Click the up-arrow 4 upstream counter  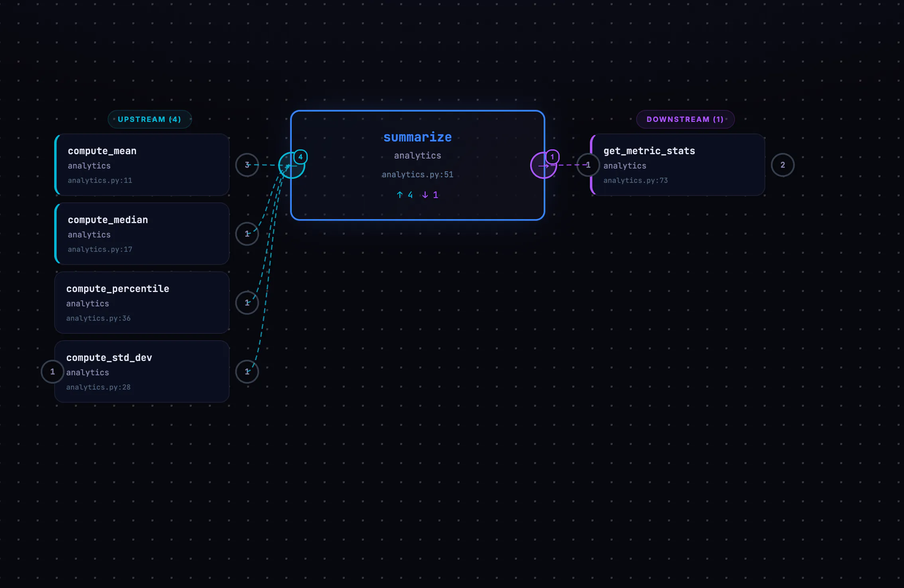click(x=405, y=195)
